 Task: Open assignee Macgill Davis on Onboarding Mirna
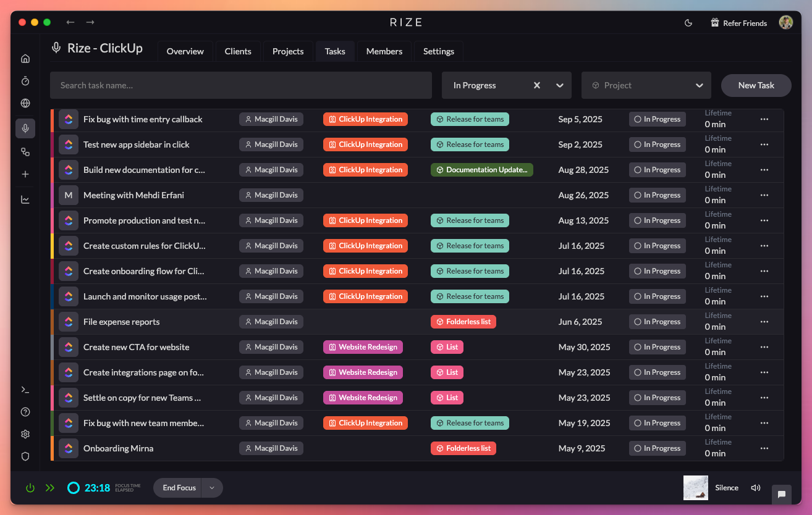coord(271,448)
